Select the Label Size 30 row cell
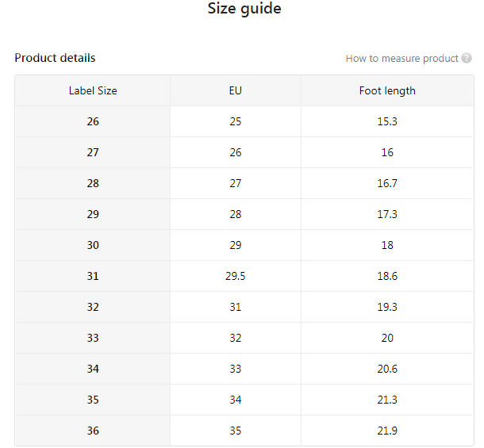This screenshot has width=484, height=448. pyautogui.click(x=93, y=246)
